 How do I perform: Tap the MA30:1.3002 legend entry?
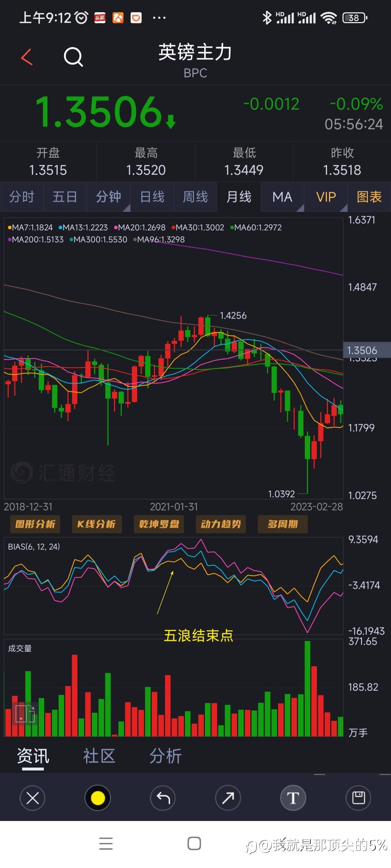click(198, 227)
